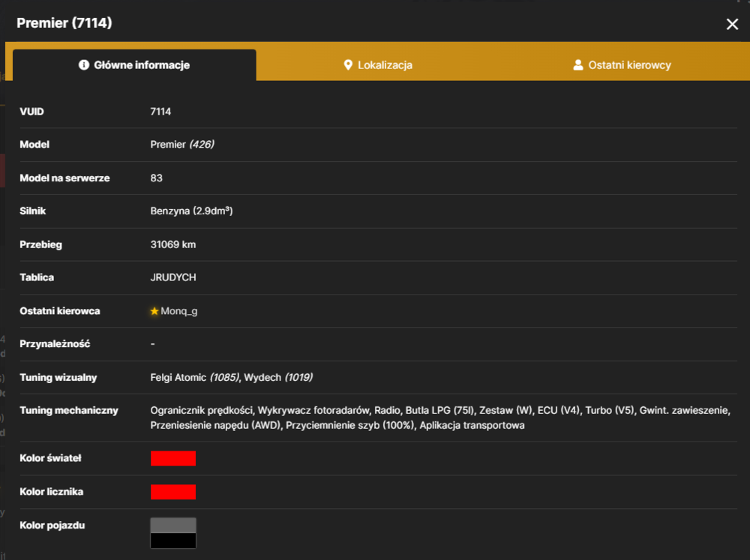Click the Przynależność row label
Screen dimensions: 750x560
tap(55, 344)
